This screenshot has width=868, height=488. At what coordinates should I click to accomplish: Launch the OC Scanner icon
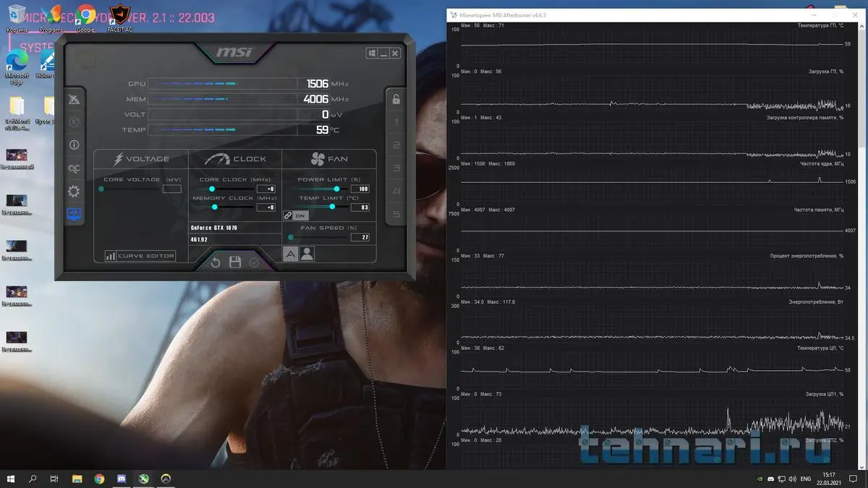(x=74, y=168)
